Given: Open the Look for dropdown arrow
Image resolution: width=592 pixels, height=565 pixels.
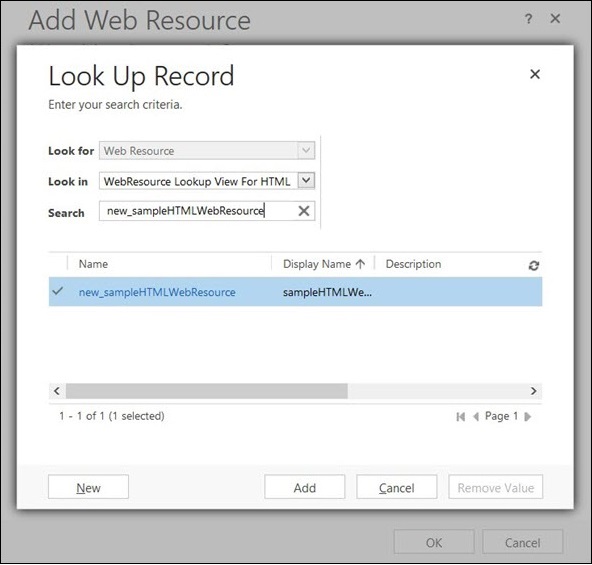Looking at the screenshot, I should tap(306, 150).
